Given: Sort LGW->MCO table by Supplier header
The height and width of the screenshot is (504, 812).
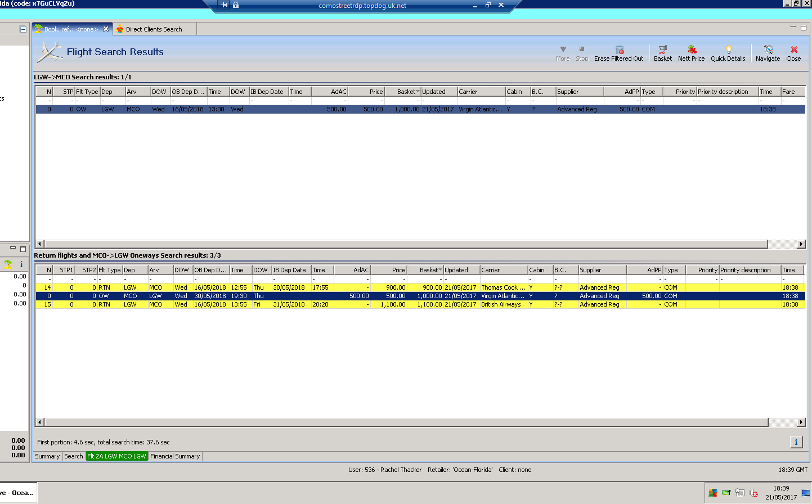Looking at the screenshot, I should click(580, 92).
